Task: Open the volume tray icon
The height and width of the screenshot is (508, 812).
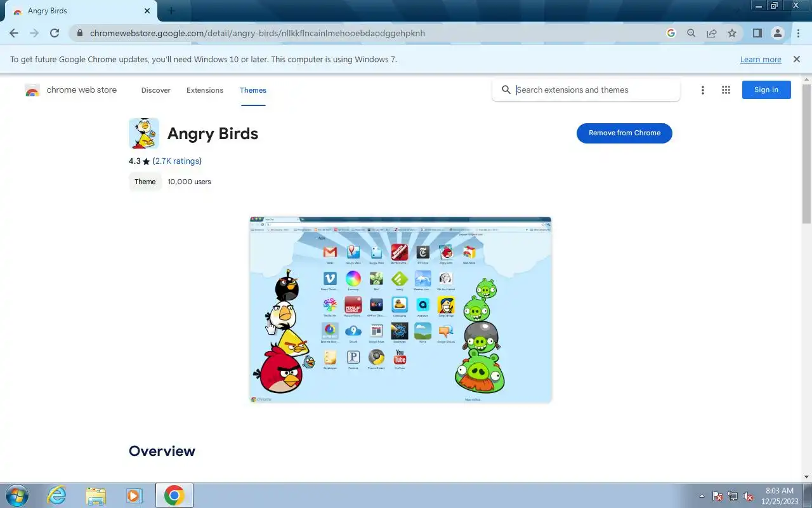Action: click(x=748, y=496)
